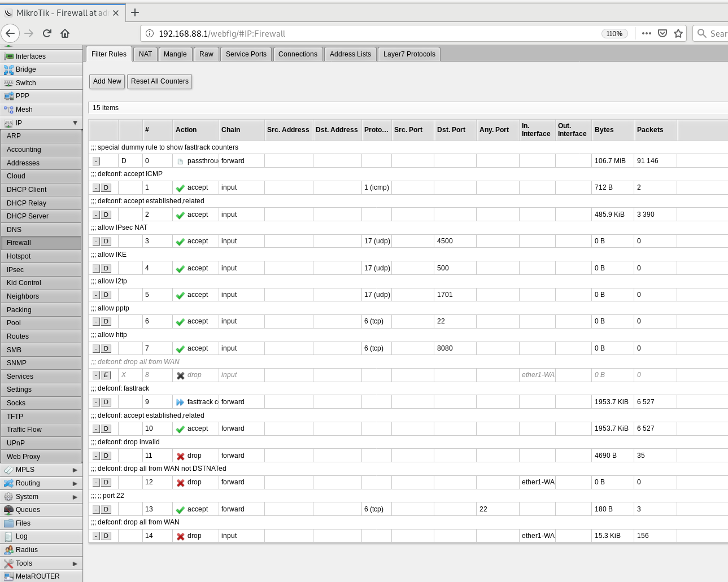This screenshot has width=728, height=582.
Task: Switch to the Mangle tab
Action: coord(175,54)
